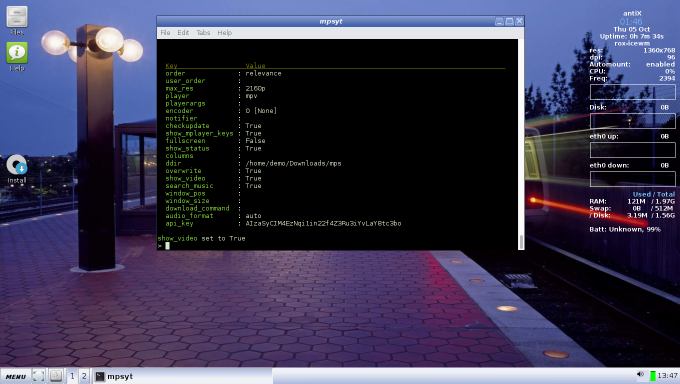Open the Help desktop icon

[17, 56]
